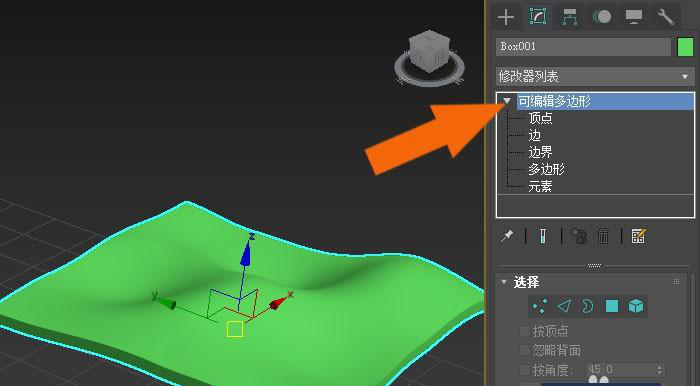The width and height of the screenshot is (700, 386).
Task: Select Polygon sub-object square icon
Action: pyautogui.click(x=612, y=306)
